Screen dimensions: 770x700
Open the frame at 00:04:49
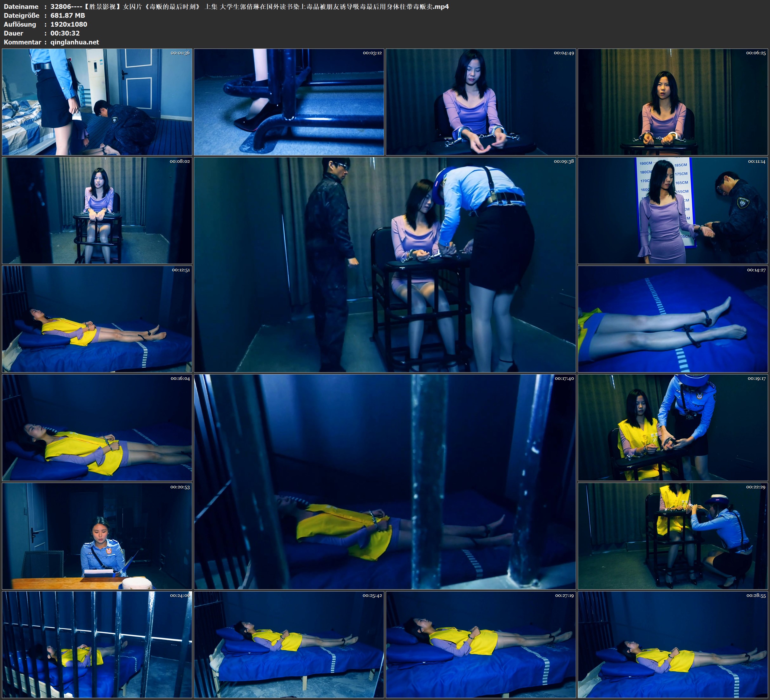[480, 102]
